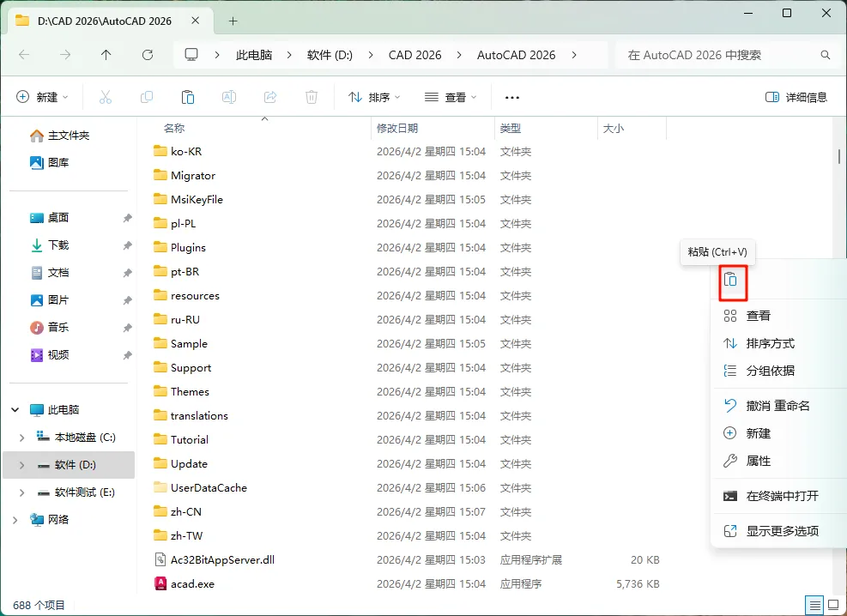The image size is (847, 616).
Task: Click the Paste clipboard icon in toolbar
Action: pos(187,97)
